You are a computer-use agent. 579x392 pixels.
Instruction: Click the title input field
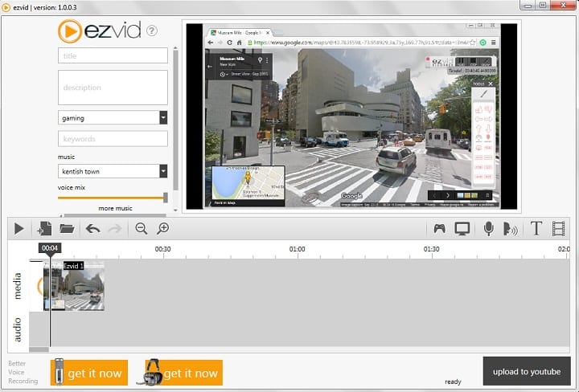pyautogui.click(x=113, y=55)
